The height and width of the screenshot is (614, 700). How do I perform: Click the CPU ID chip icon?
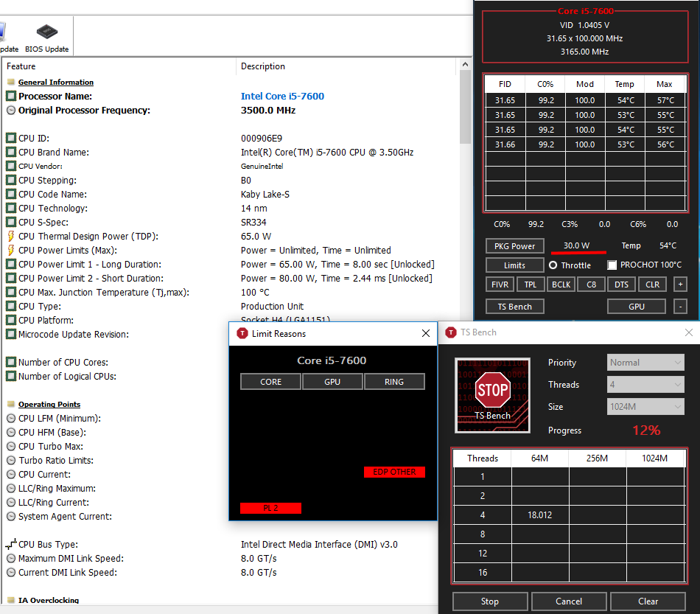[x=11, y=138]
